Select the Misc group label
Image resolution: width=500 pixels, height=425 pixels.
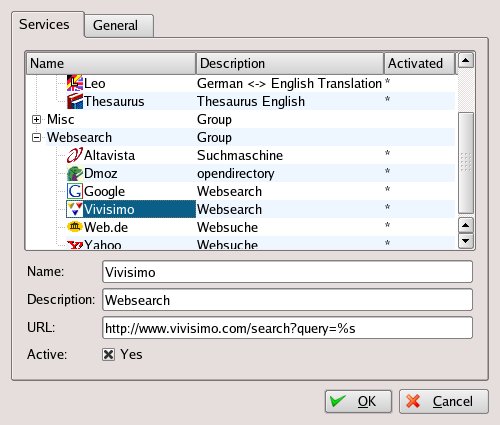(x=61, y=119)
